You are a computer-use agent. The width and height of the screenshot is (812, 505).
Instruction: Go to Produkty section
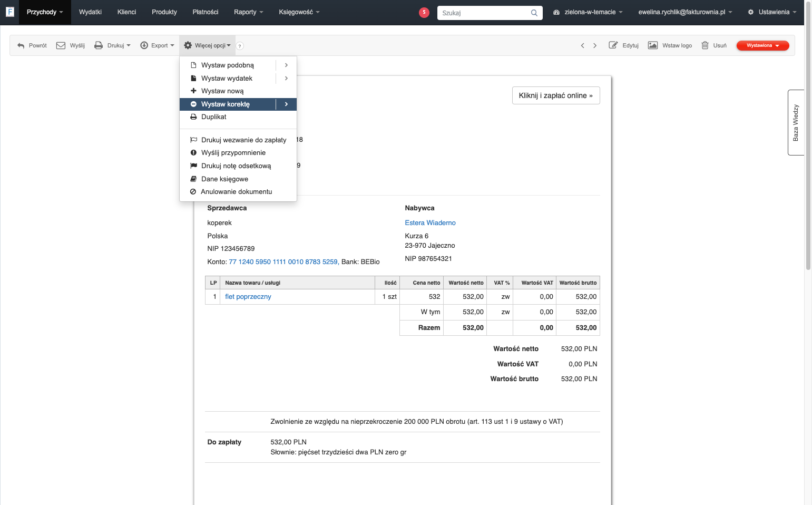[164, 12]
